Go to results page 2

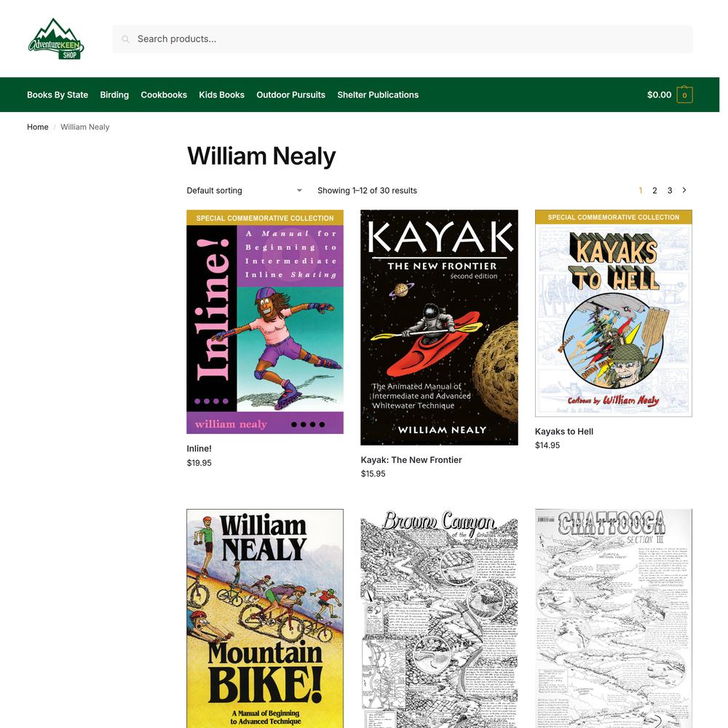[654, 190]
